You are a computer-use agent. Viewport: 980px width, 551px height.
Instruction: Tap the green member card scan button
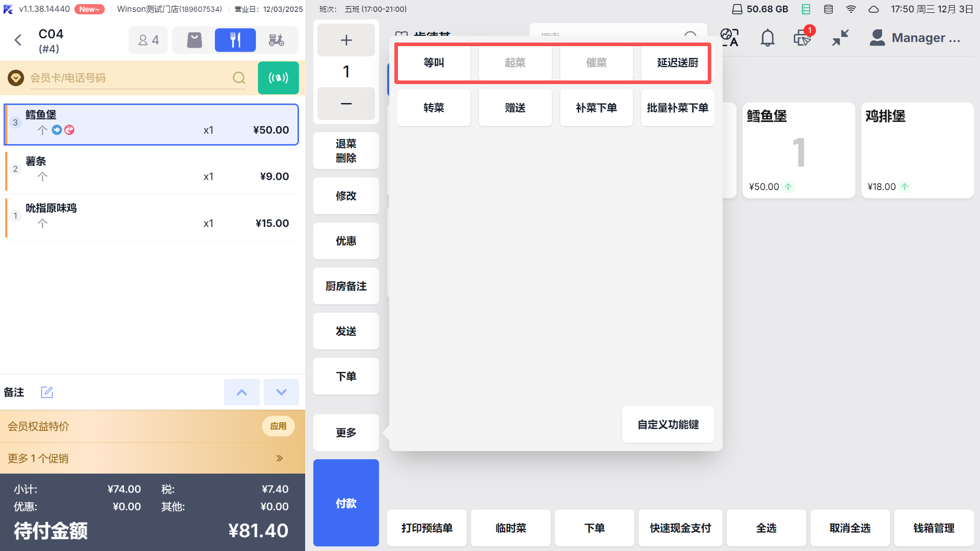click(278, 78)
